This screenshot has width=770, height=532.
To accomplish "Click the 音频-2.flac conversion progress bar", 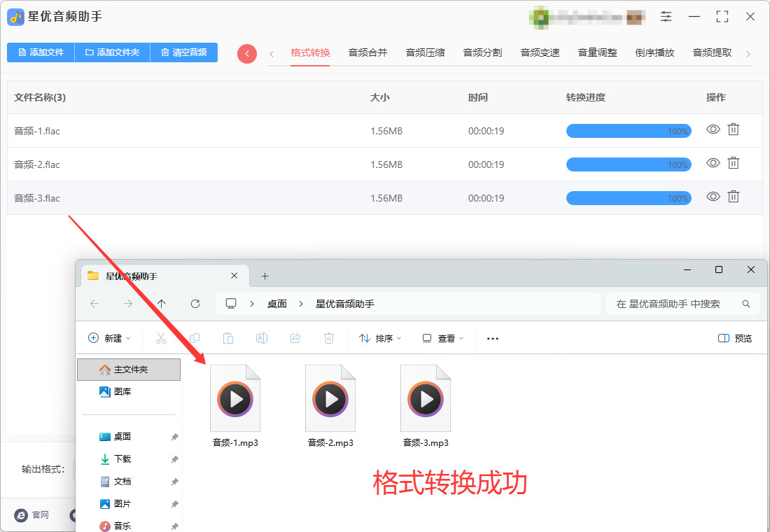I will [x=629, y=164].
